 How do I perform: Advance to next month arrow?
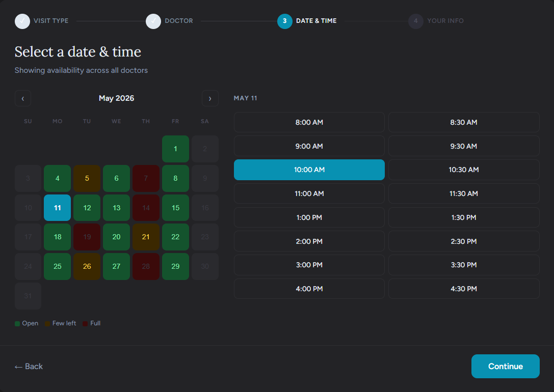[210, 98]
